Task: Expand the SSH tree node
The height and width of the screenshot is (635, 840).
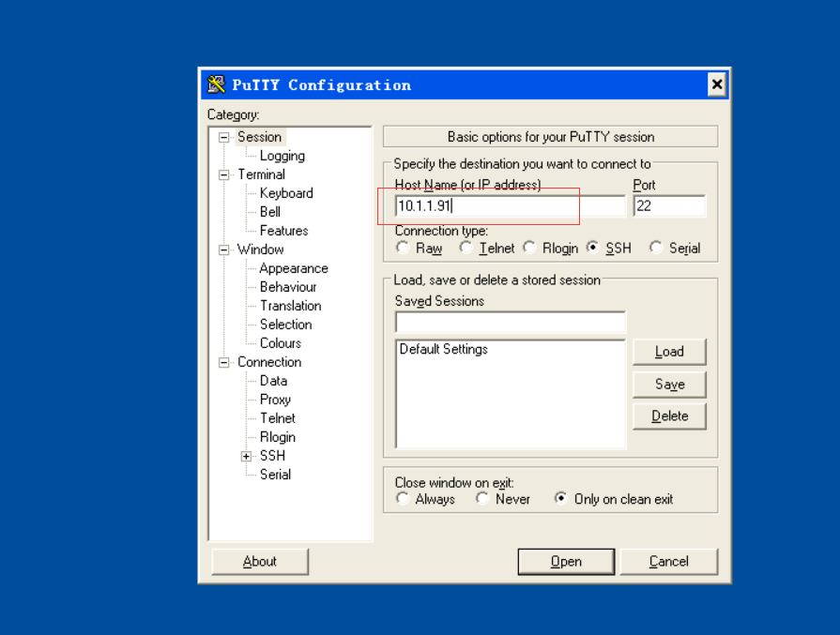Action: (246, 456)
